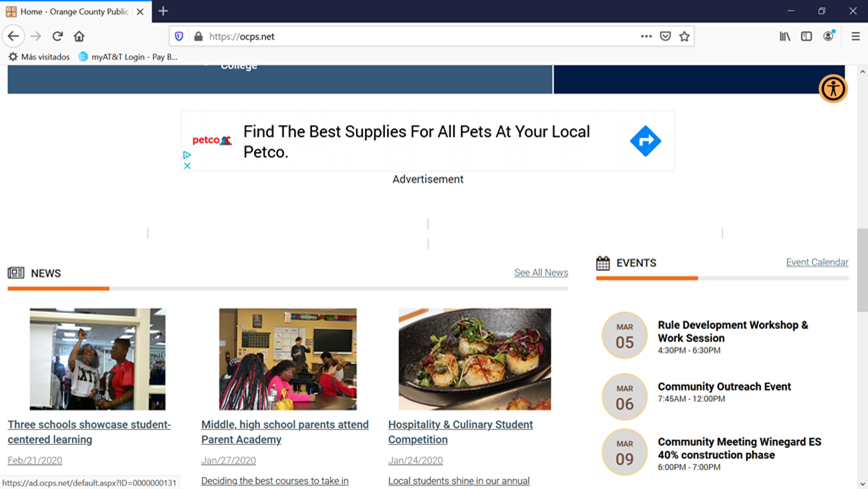Open the Library icon in toolbar
The width and height of the screenshot is (868, 489).
click(785, 37)
